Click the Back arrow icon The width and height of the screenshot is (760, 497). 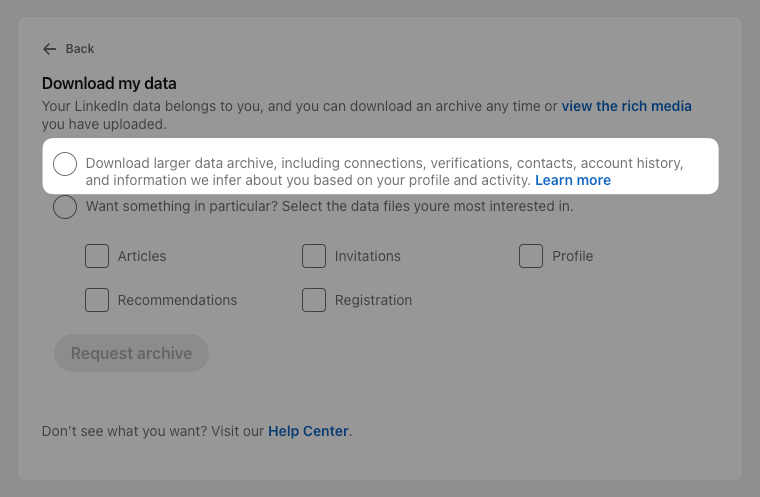[x=49, y=49]
